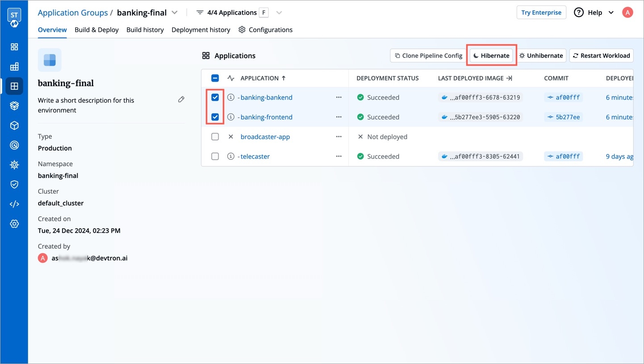The width and height of the screenshot is (644, 364).
Task: Click the Restart Workload button
Action: (601, 55)
